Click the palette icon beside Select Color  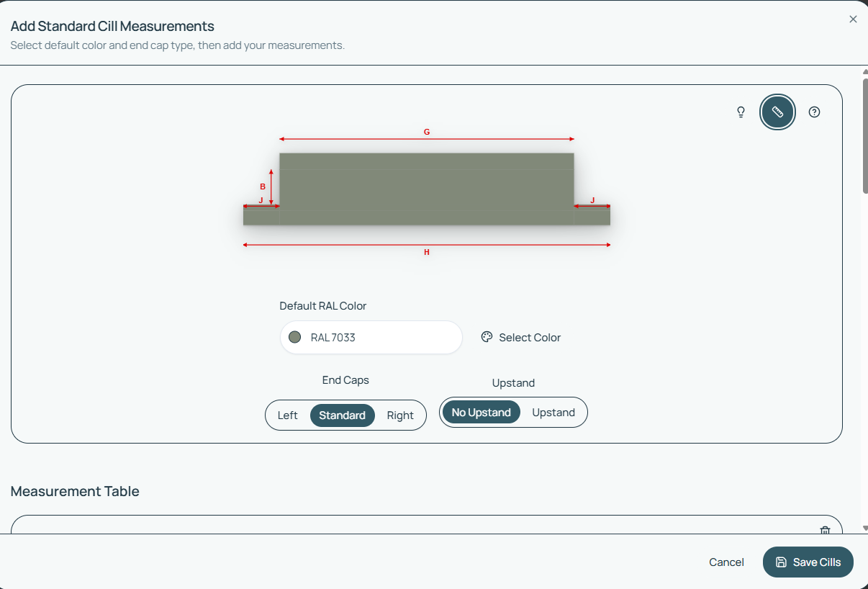click(x=487, y=337)
